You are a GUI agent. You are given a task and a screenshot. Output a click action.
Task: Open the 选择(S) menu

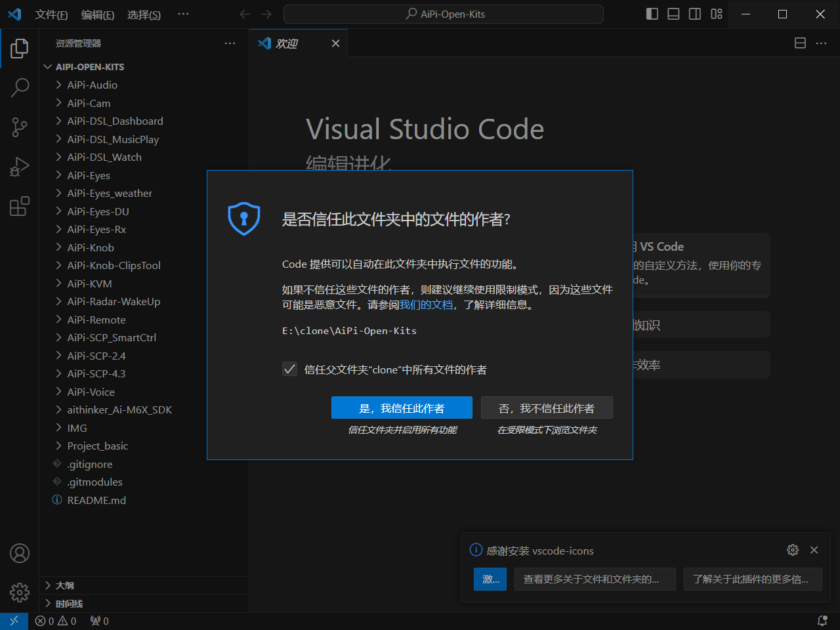pyautogui.click(x=144, y=14)
